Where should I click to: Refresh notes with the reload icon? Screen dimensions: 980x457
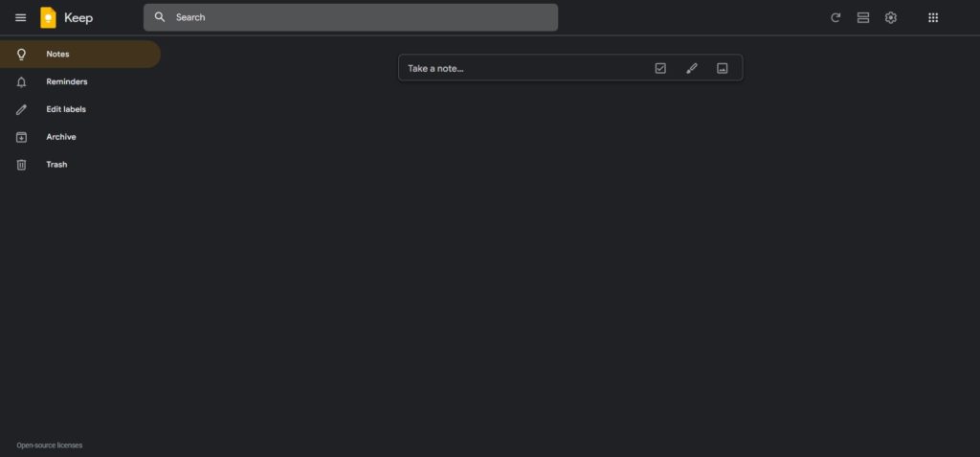[x=835, y=17]
